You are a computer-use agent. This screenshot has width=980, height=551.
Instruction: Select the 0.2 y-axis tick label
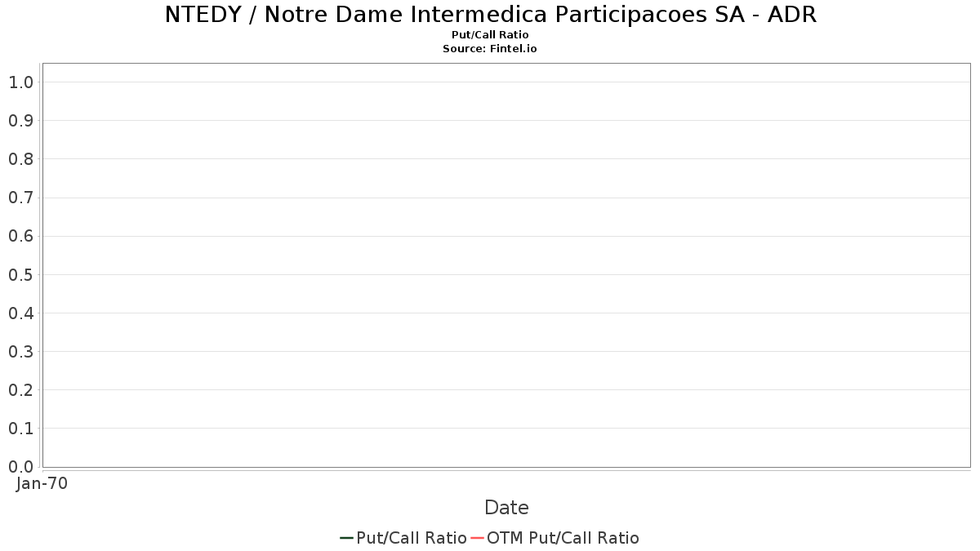(x=20, y=390)
